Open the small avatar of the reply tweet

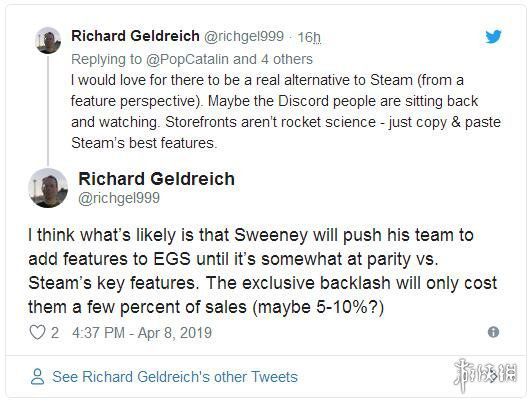pos(48,40)
